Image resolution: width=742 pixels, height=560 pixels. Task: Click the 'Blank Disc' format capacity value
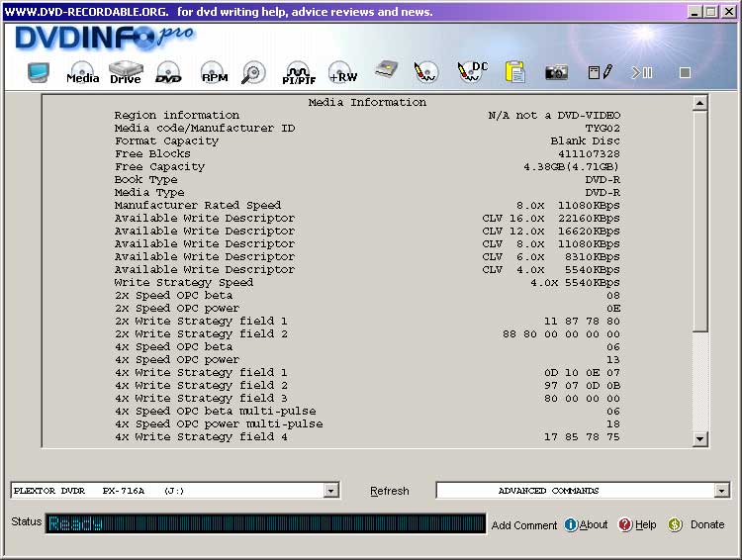pos(585,141)
